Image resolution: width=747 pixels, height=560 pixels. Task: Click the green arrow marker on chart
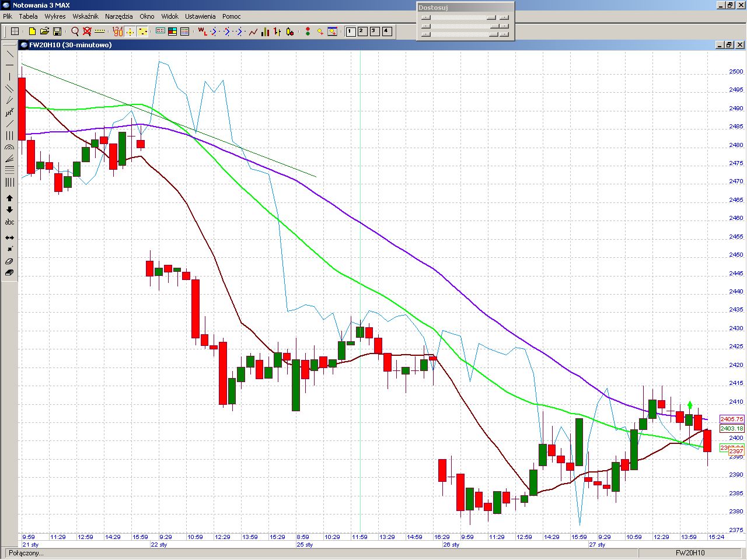pyautogui.click(x=690, y=405)
